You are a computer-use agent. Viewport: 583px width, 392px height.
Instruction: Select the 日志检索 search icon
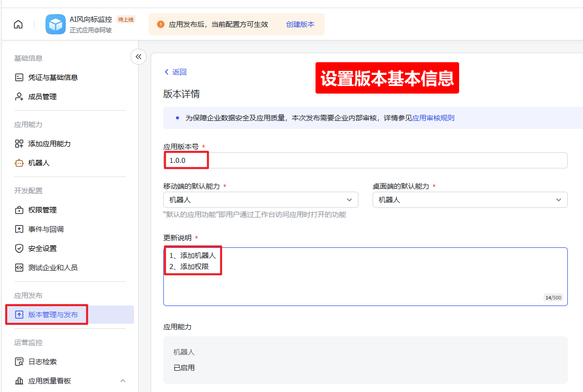pos(19,362)
